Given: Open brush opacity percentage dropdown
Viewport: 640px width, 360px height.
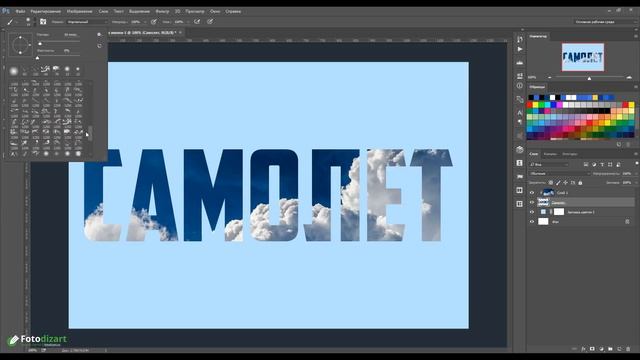Looking at the screenshot, I should (x=144, y=22).
